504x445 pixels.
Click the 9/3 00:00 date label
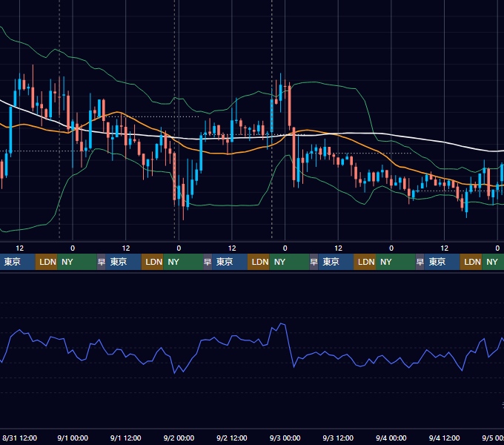(285, 438)
